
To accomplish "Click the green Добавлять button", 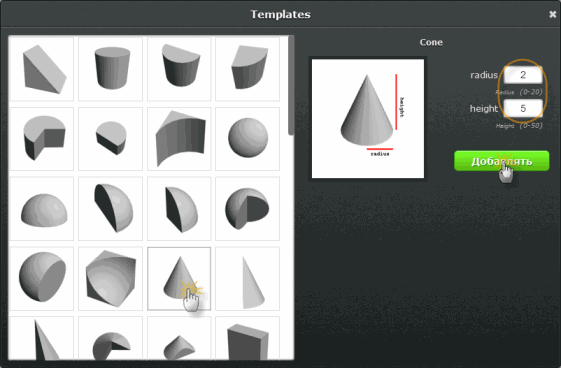I will pos(502,161).
